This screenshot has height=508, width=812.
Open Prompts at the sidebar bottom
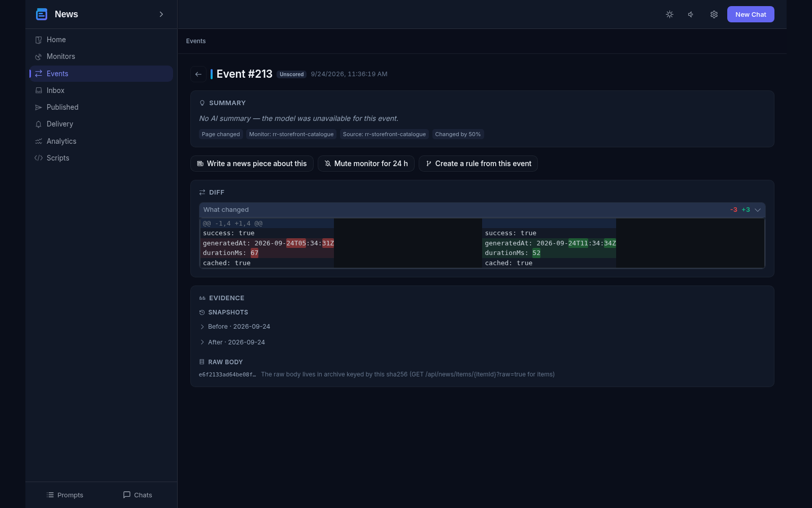(x=64, y=495)
